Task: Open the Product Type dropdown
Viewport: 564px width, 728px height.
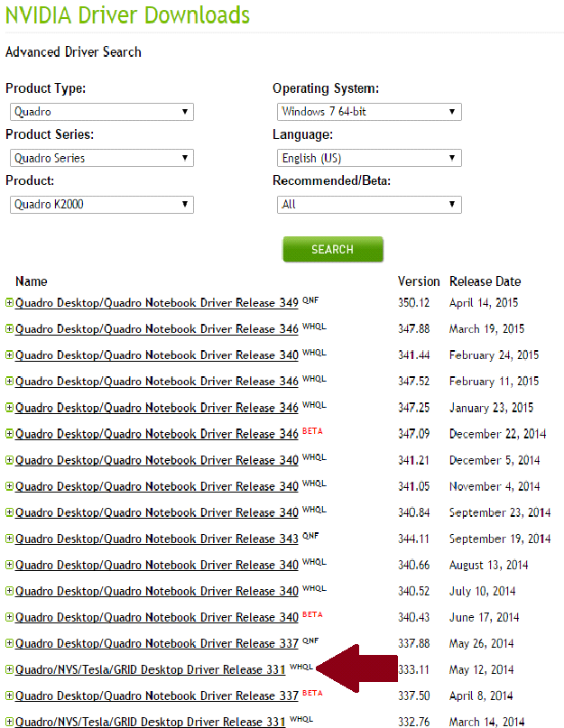Action: click(x=102, y=112)
